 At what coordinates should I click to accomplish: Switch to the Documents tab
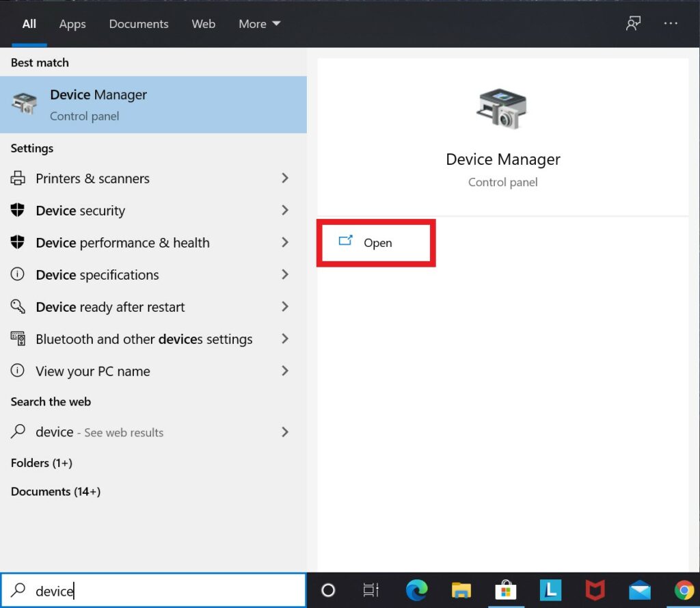pos(139,24)
